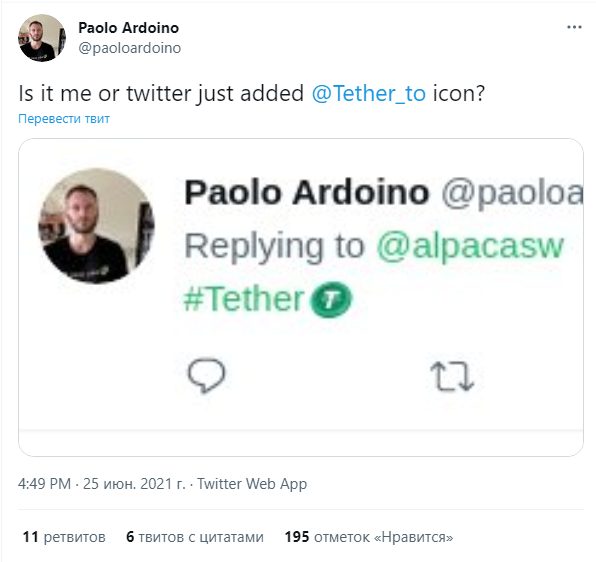Click the main tweet text body

coord(252,93)
